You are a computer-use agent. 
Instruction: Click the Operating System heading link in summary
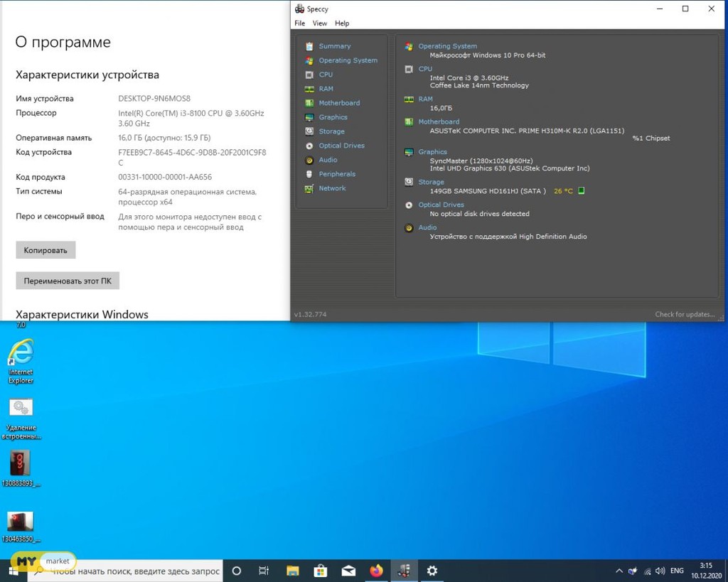click(448, 46)
